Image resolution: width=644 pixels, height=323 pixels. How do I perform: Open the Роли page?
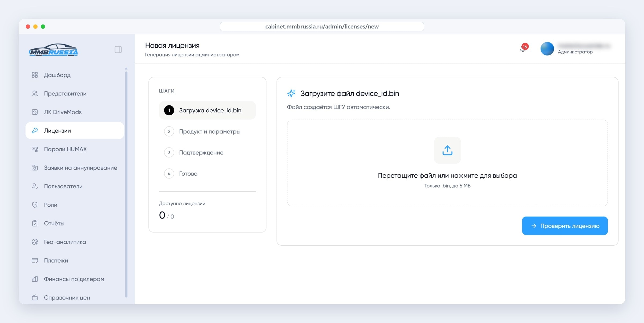75,205
